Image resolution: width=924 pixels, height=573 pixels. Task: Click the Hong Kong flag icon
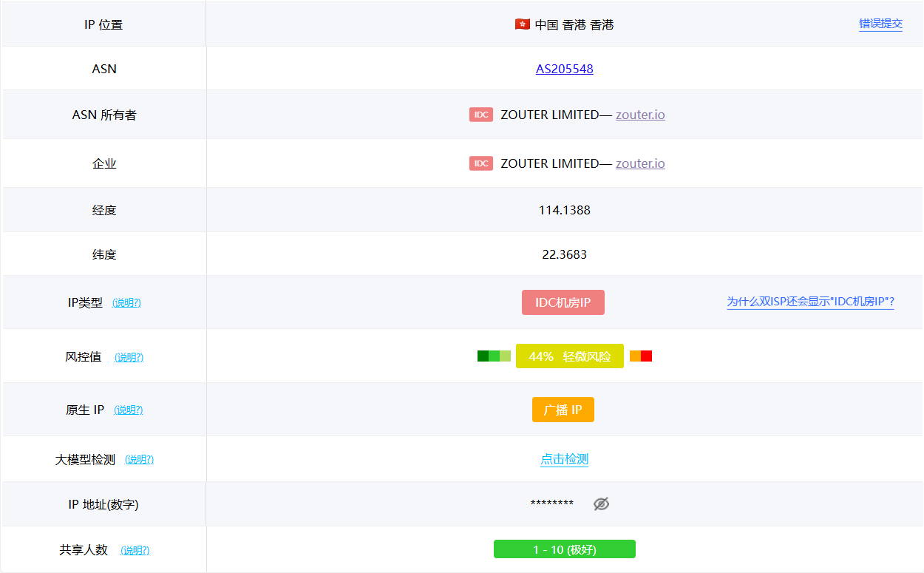tap(522, 24)
